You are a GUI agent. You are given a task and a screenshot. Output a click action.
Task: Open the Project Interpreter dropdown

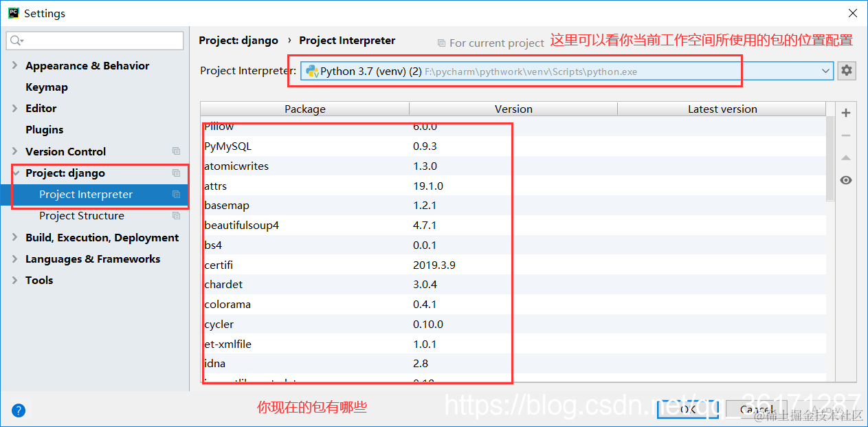pyautogui.click(x=825, y=71)
